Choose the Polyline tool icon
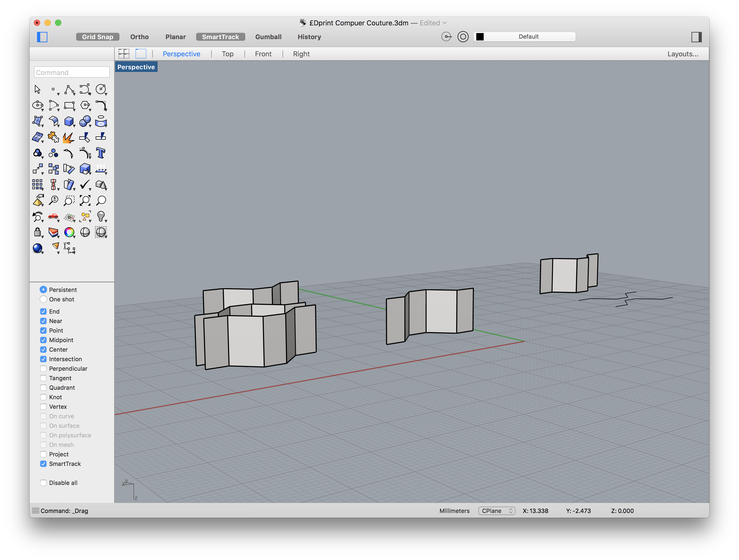 pyautogui.click(x=69, y=90)
